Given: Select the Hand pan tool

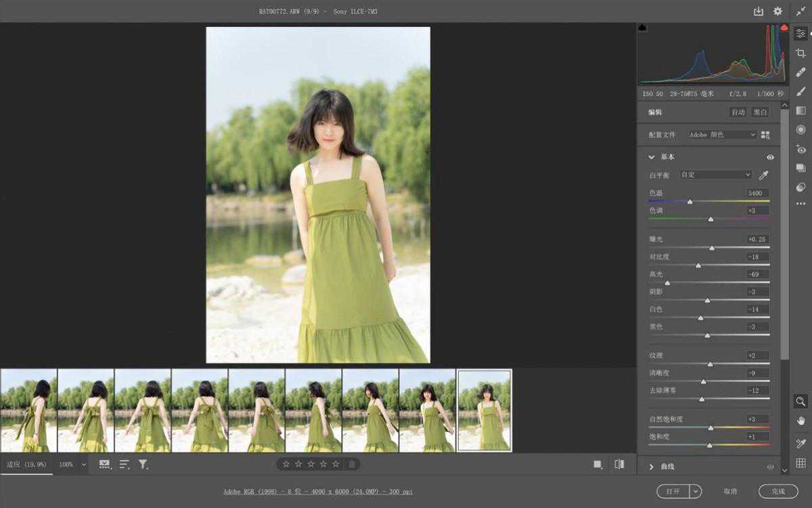Looking at the screenshot, I should tap(800, 421).
